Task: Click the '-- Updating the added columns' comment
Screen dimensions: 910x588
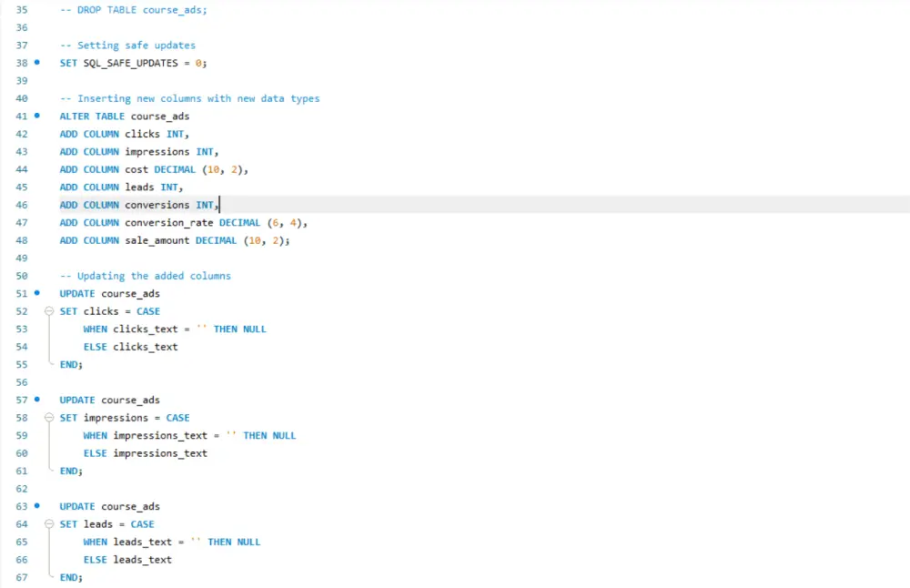Action: coord(146,276)
